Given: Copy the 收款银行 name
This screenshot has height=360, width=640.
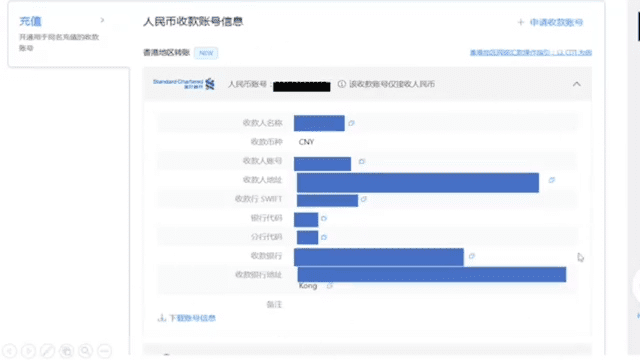Looking at the screenshot, I should [x=472, y=256].
